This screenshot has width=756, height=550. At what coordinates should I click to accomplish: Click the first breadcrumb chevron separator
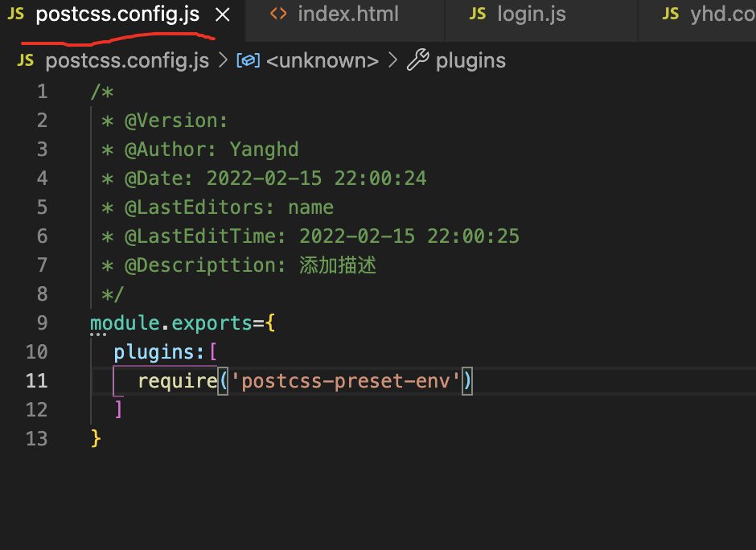click(x=224, y=60)
